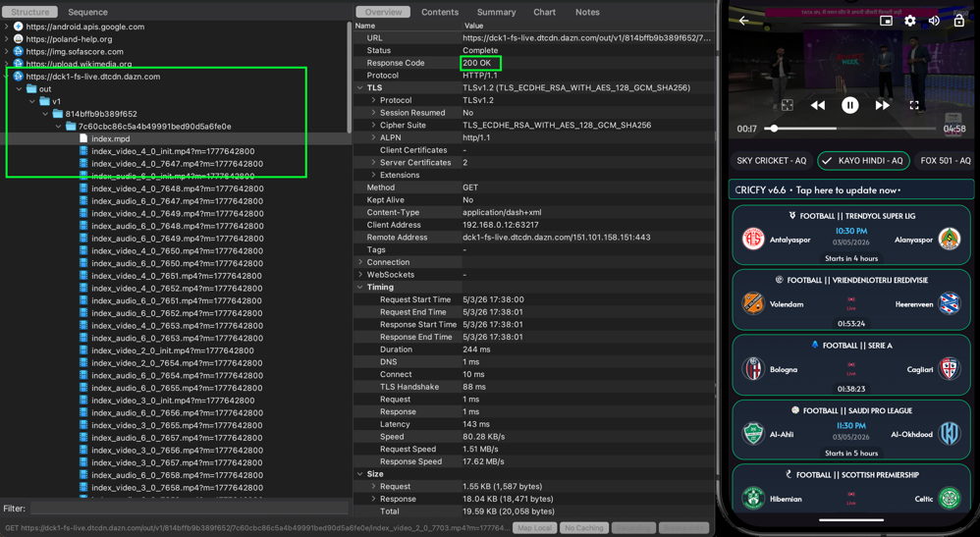Open player settings gear icon
The height and width of the screenshot is (537, 980).
click(910, 21)
